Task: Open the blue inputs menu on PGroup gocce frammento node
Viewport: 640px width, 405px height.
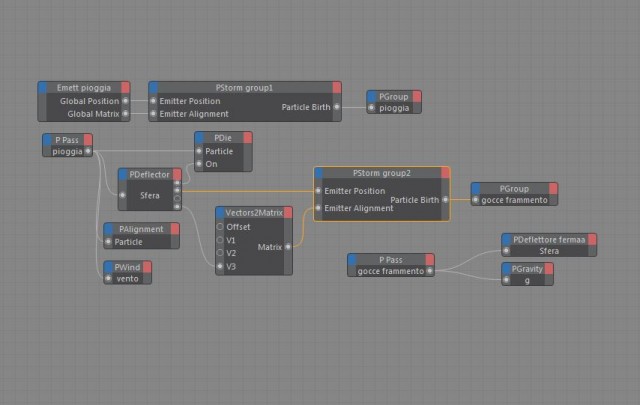Action: [x=476, y=189]
